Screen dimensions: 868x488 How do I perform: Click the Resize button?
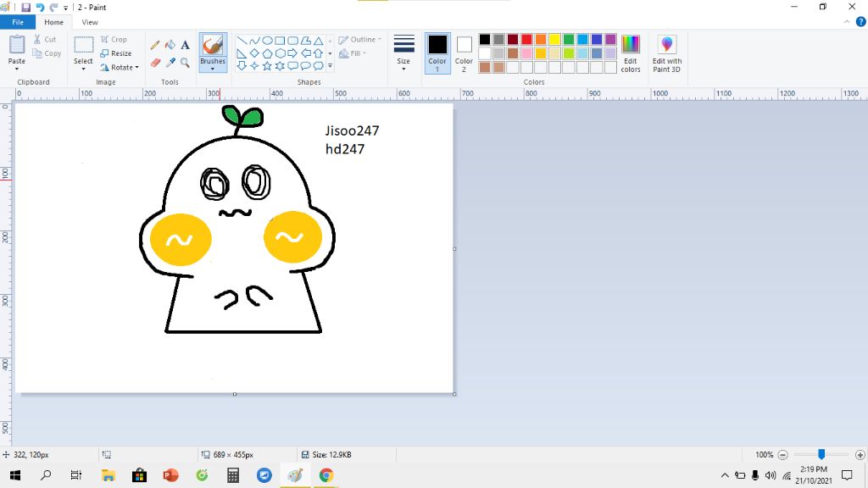tap(116, 53)
